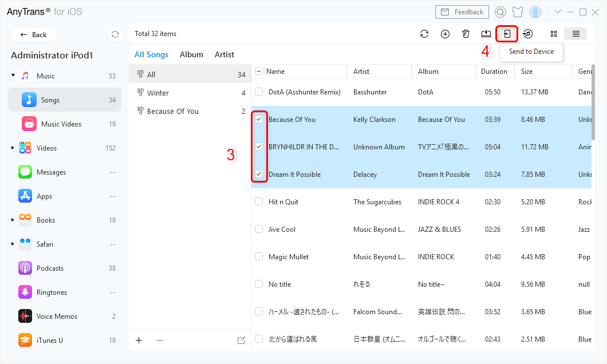Viewport: 607px width, 364px height.
Task: Toggle the select-all checkbox in header
Action: point(259,71)
